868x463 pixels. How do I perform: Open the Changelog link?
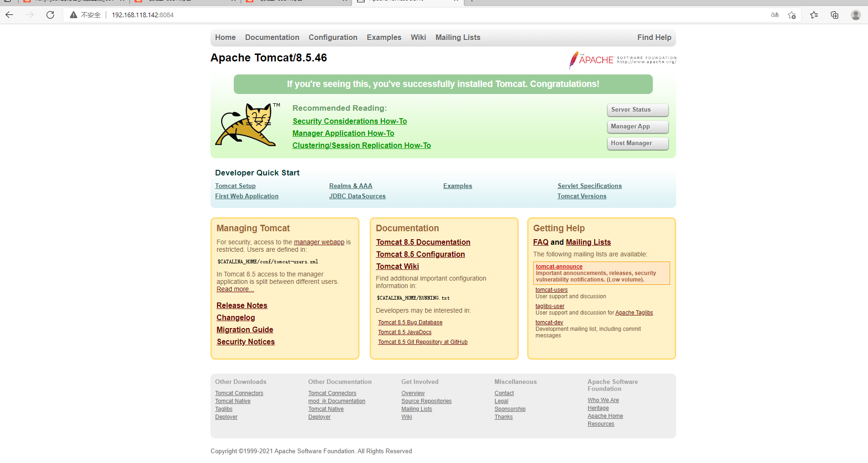click(x=236, y=318)
